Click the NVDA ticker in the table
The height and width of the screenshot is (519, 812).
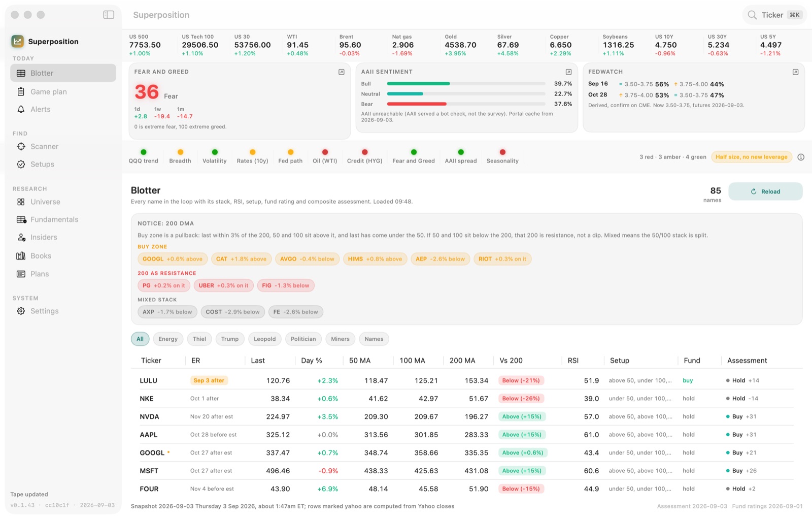150,416
